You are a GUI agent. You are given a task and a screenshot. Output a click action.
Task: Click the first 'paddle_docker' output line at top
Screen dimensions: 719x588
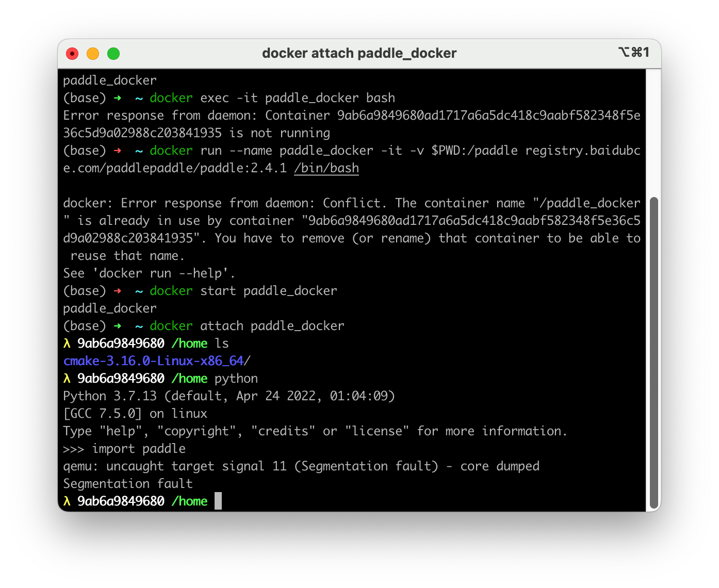110,80
